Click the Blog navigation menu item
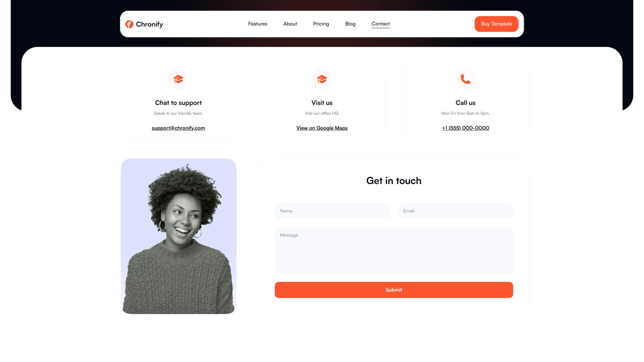The height and width of the screenshot is (362, 644). [350, 24]
